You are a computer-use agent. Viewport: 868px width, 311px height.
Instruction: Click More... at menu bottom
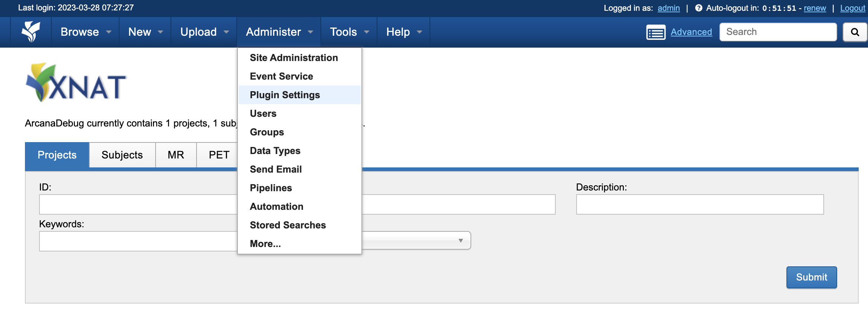[x=300, y=244]
